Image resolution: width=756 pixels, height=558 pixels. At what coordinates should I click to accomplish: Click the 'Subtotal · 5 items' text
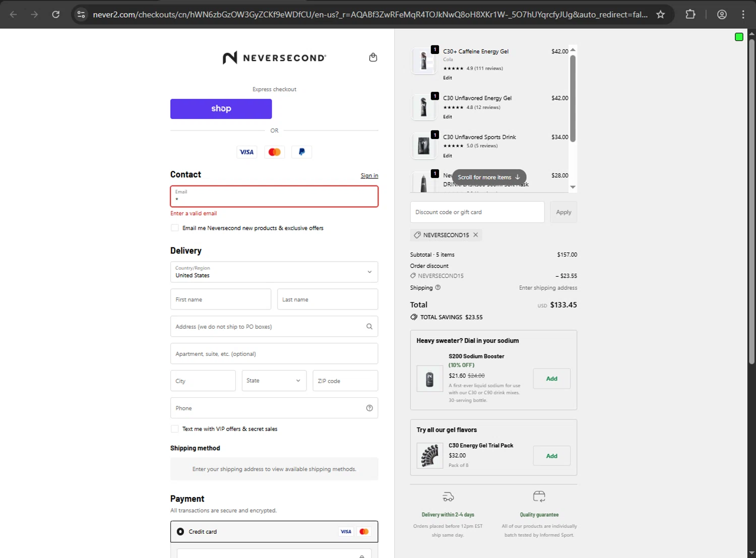pyautogui.click(x=432, y=255)
